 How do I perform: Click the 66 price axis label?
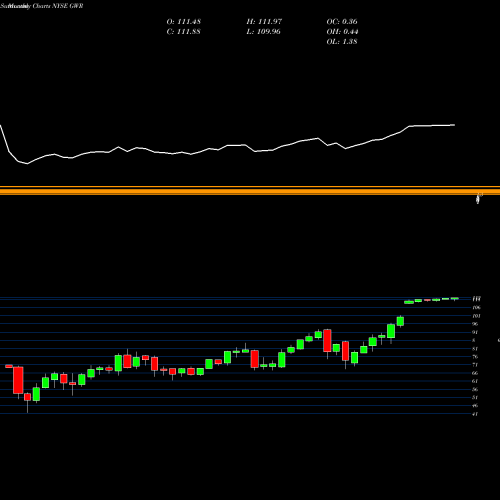coord(475,373)
